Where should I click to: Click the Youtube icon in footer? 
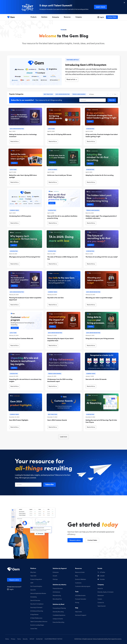coord(98,579)
